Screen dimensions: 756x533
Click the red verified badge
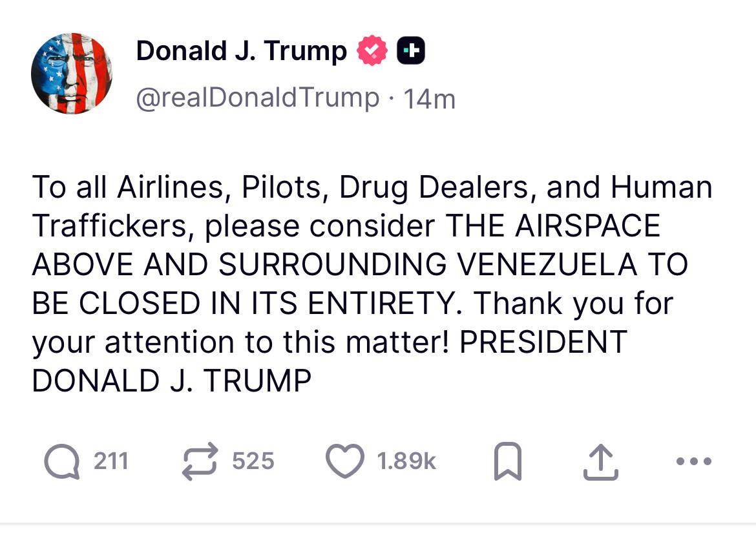(x=372, y=51)
